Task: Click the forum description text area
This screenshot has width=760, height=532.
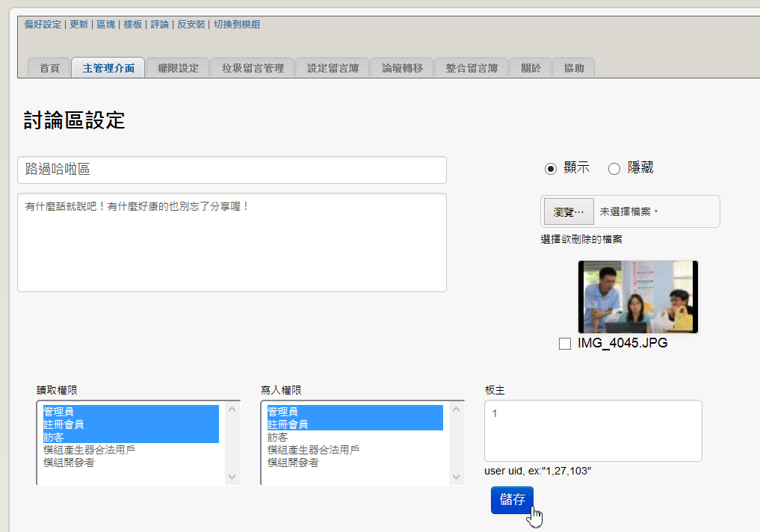Action: (232, 243)
